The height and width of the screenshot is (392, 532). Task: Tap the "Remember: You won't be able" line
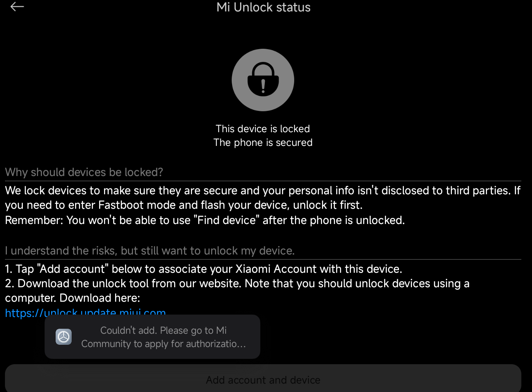tap(205, 220)
